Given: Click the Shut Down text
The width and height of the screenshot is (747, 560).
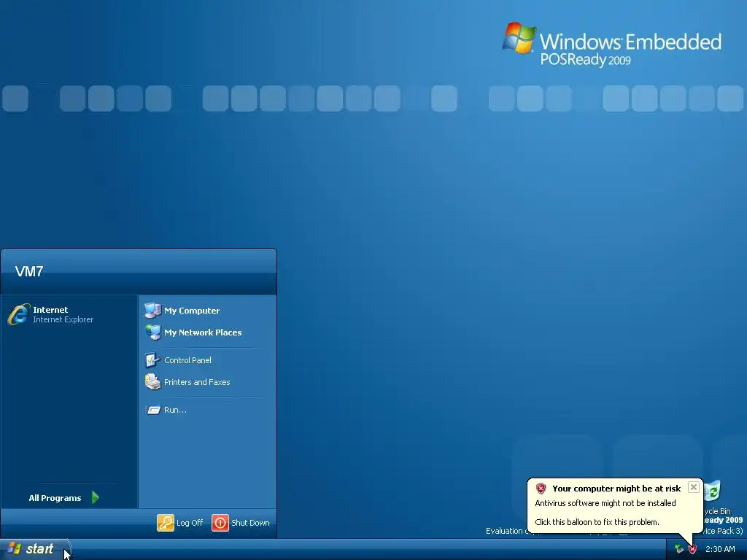Looking at the screenshot, I should tap(251, 523).
